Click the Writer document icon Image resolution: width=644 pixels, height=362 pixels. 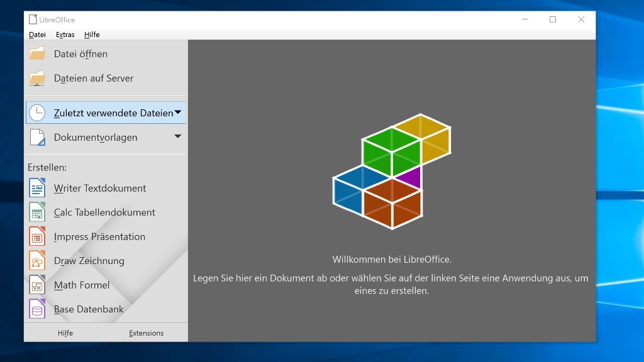point(37,188)
